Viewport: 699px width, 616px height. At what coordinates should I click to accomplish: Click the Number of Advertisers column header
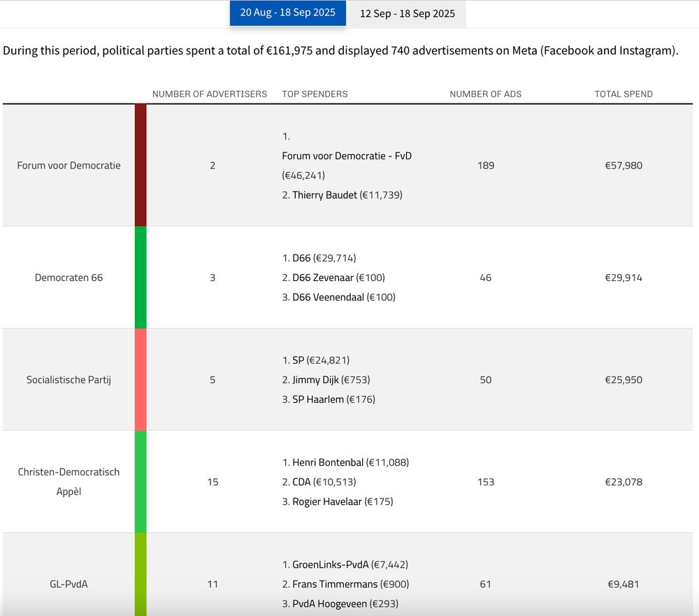210,94
